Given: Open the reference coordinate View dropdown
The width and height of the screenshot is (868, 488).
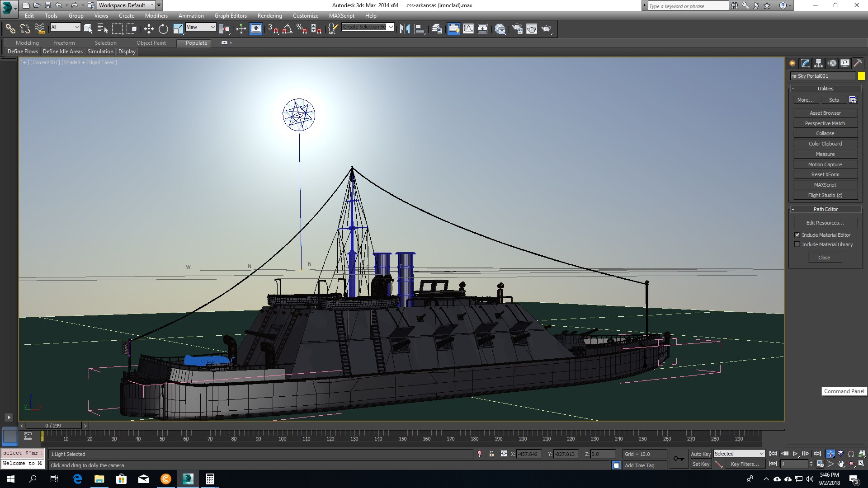Looking at the screenshot, I should 201,27.
